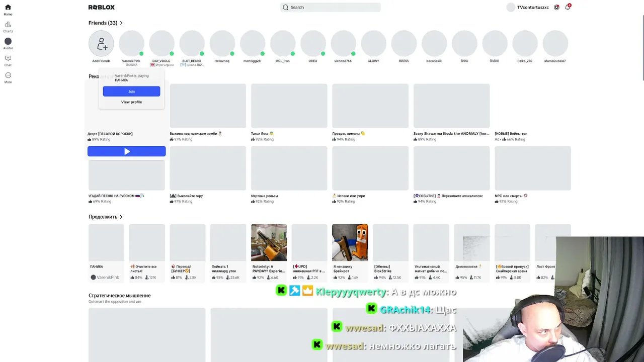
Task: Open friend VarenikPink's avatar
Action: tap(131, 43)
